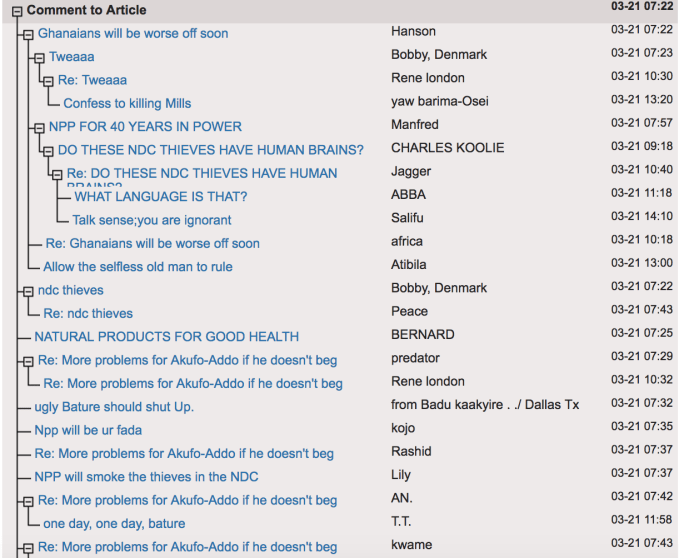This screenshot has height=558, width=679.
Task: Collapse the Re: Tweaaa reply thread
Action: pyautogui.click(x=47, y=80)
